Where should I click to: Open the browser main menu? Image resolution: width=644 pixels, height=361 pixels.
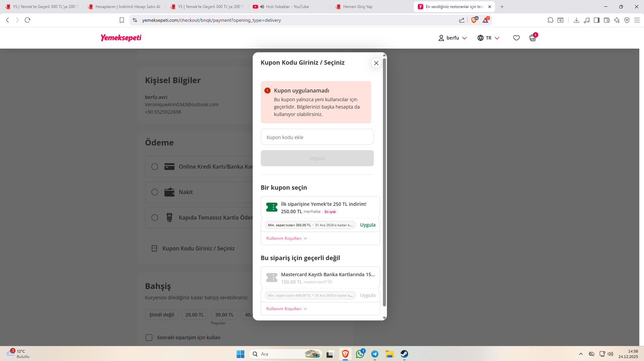pos(637,20)
